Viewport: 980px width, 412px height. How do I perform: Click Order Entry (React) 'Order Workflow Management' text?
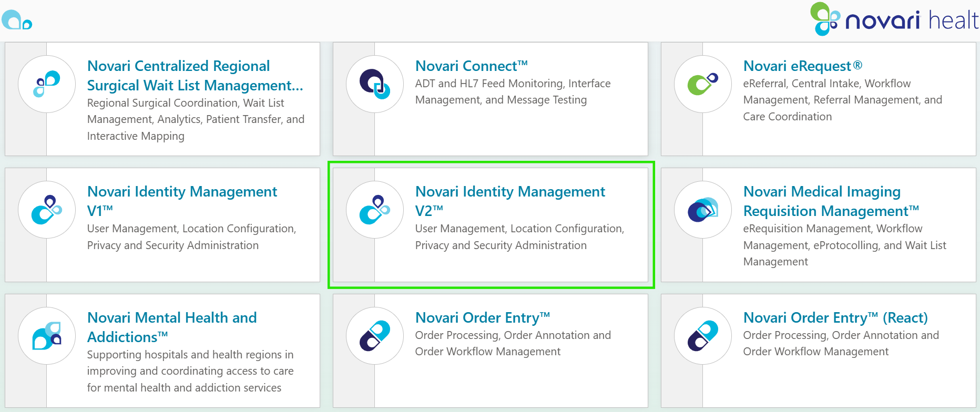click(x=816, y=352)
